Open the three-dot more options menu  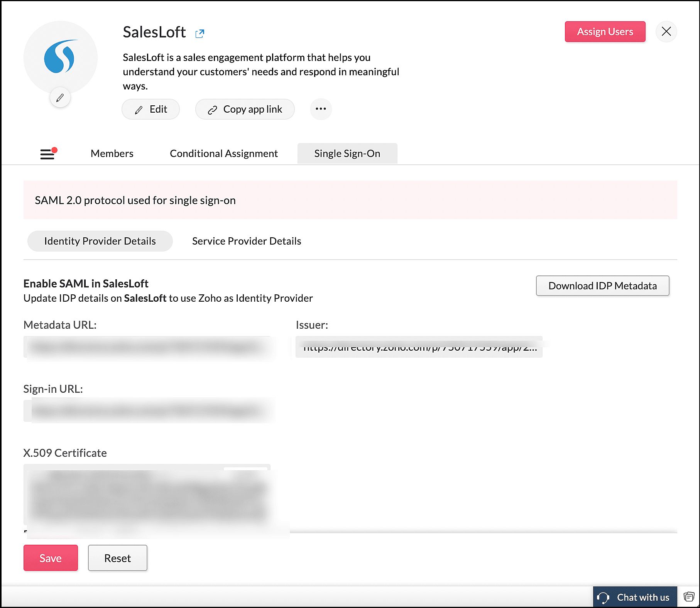321,109
